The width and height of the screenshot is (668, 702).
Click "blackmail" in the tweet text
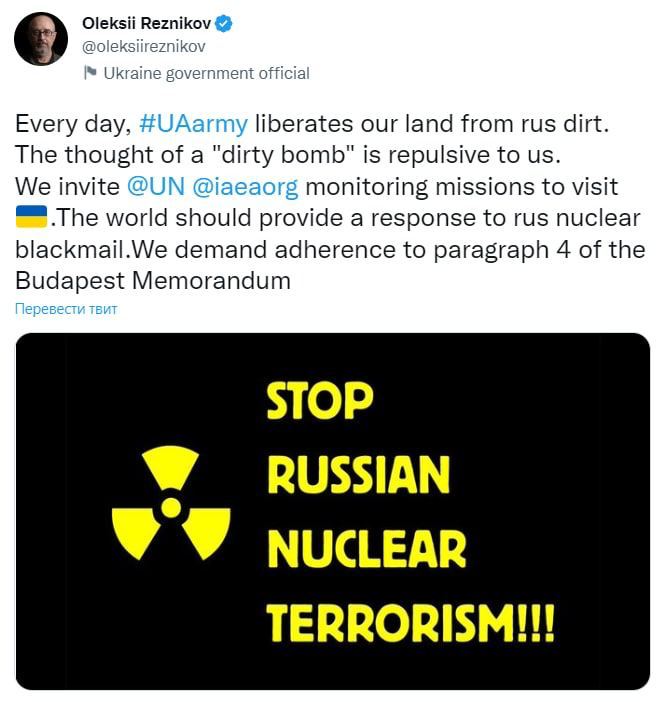point(65,250)
